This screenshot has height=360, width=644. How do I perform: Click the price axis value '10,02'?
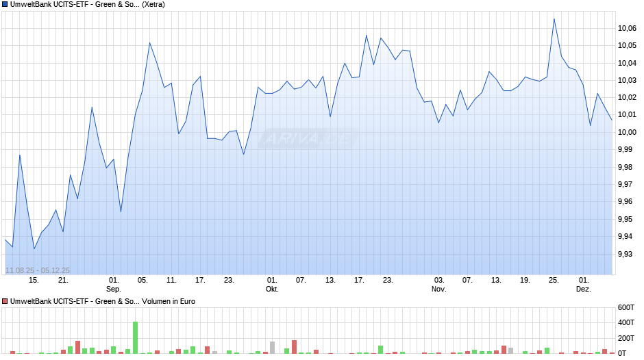coord(627,98)
